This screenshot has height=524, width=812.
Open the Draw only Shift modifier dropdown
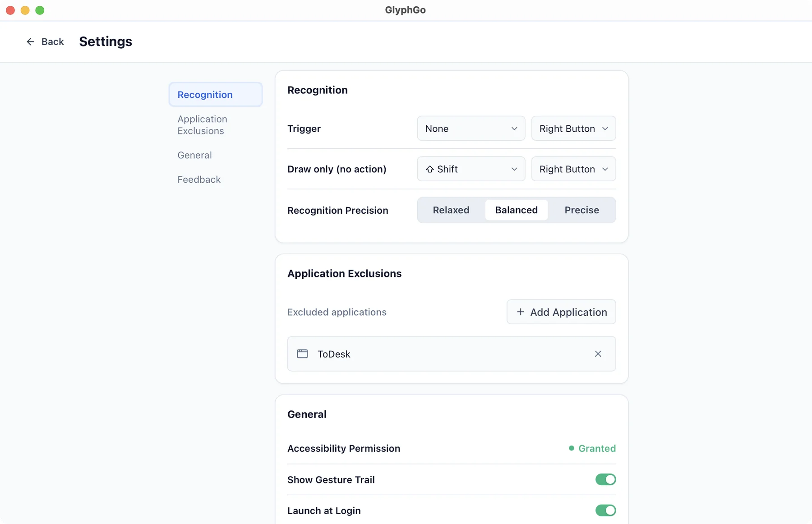click(x=471, y=169)
